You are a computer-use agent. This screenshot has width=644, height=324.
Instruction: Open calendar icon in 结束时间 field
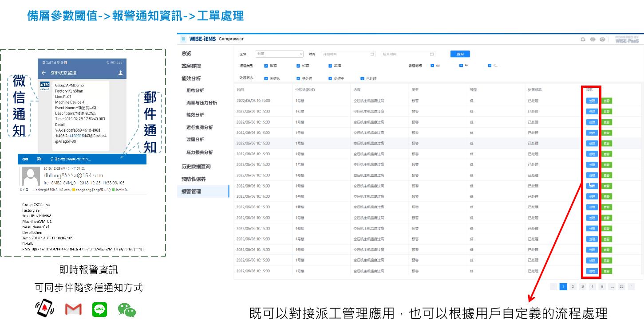(432, 54)
